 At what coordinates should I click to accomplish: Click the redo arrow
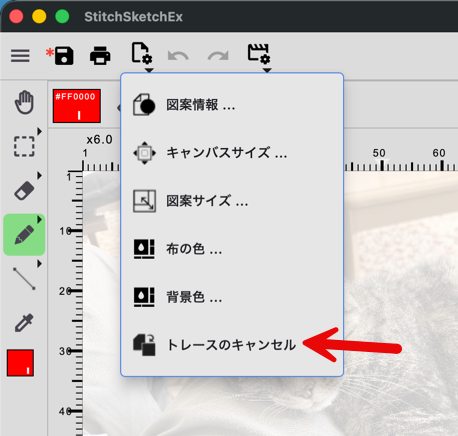pyautogui.click(x=218, y=56)
